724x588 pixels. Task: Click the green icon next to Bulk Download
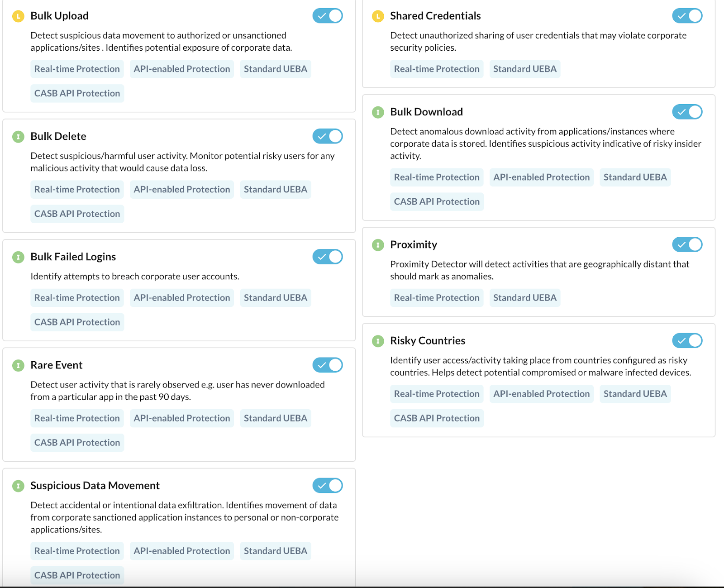point(378,112)
